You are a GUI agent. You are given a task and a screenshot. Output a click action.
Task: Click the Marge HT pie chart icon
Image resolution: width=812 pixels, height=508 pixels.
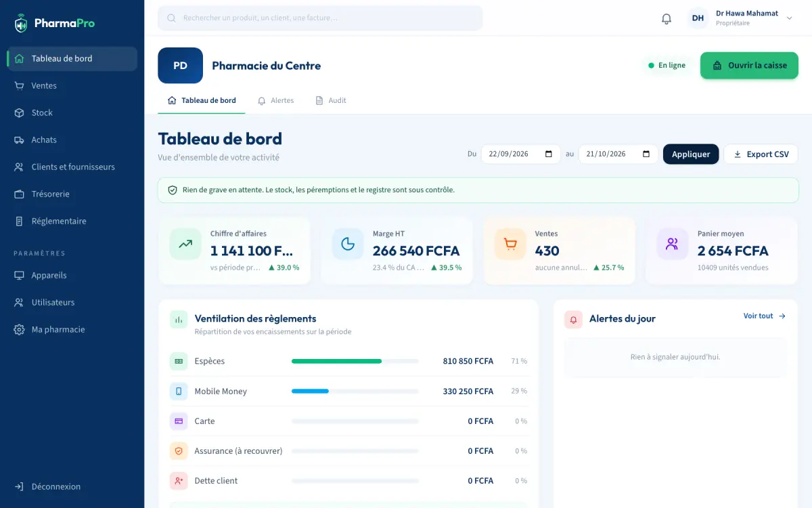coord(348,245)
